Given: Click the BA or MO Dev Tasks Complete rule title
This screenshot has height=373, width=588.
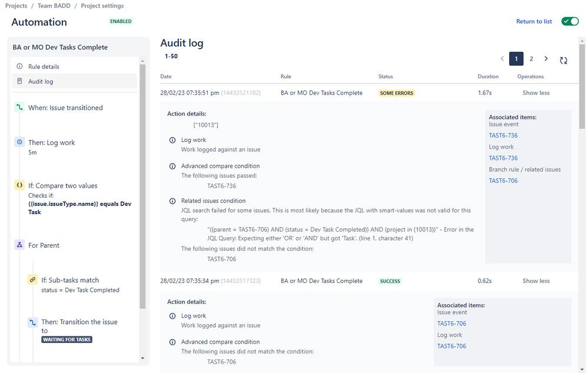Looking at the screenshot, I should [x=60, y=47].
